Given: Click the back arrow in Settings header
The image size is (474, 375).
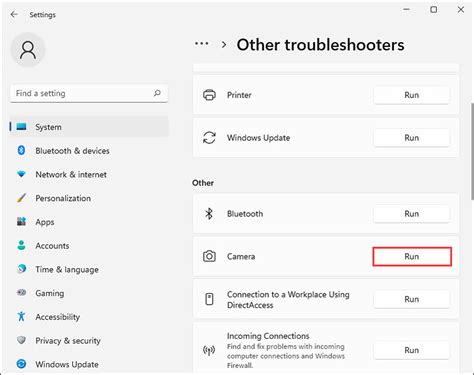Looking at the screenshot, I should click(x=14, y=14).
